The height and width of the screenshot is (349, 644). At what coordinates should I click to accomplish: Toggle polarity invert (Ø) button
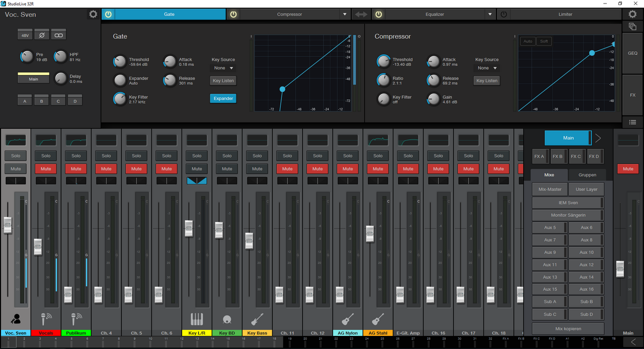click(42, 35)
